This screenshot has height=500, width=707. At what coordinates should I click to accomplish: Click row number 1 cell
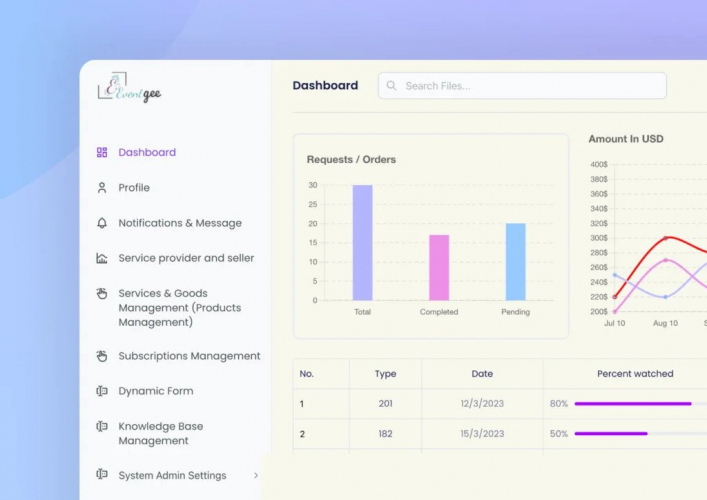point(321,404)
